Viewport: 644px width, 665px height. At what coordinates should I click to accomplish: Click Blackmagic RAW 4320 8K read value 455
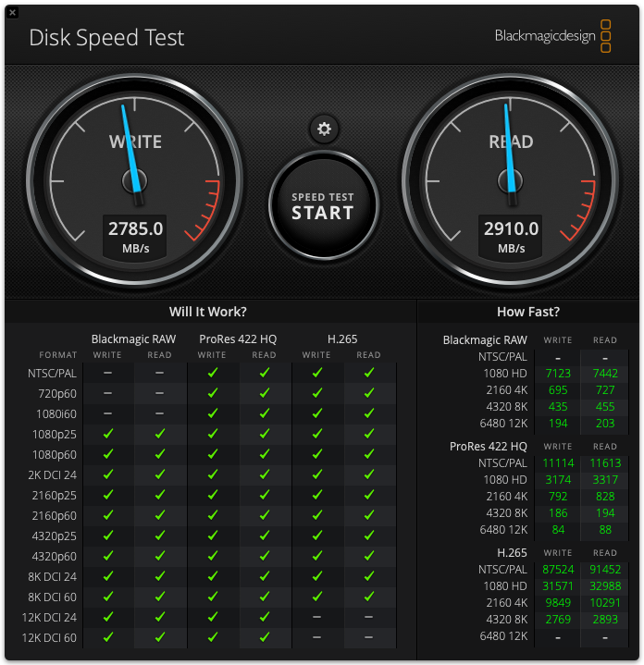click(x=605, y=407)
